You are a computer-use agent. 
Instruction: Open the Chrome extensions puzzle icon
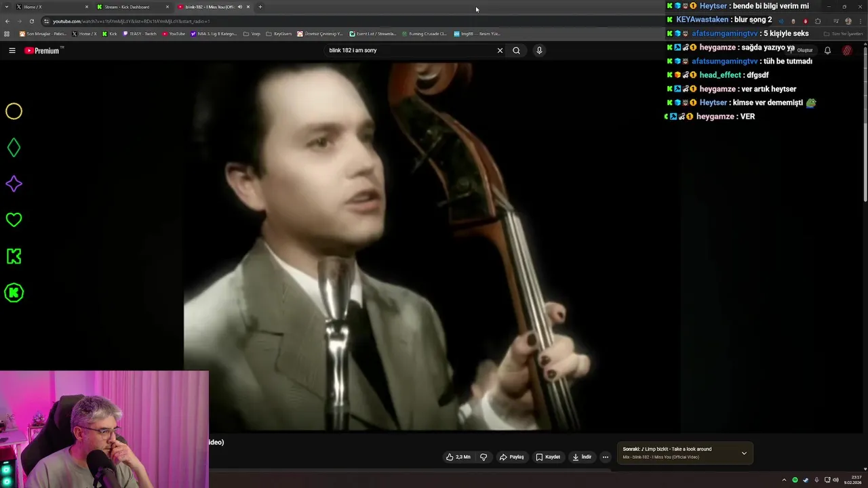click(818, 21)
